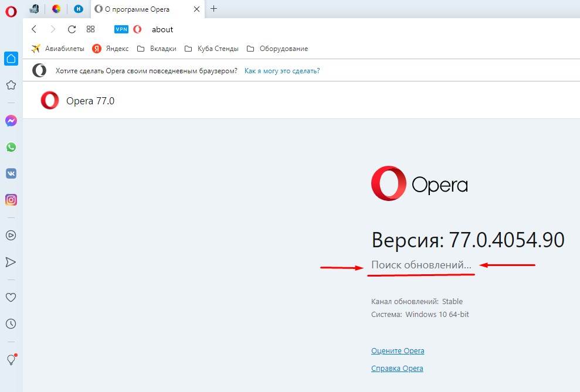The height and width of the screenshot is (392, 580).
Task: Open the Opera main menu
Action: point(11,11)
